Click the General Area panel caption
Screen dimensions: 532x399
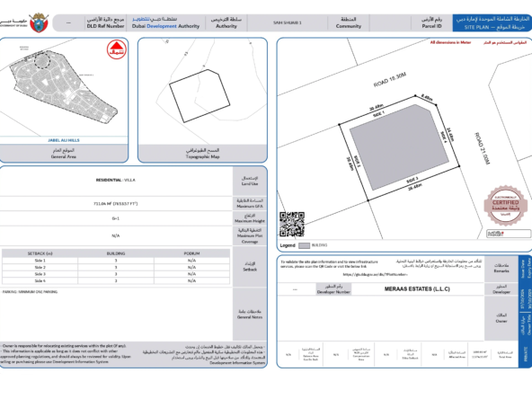64,154
